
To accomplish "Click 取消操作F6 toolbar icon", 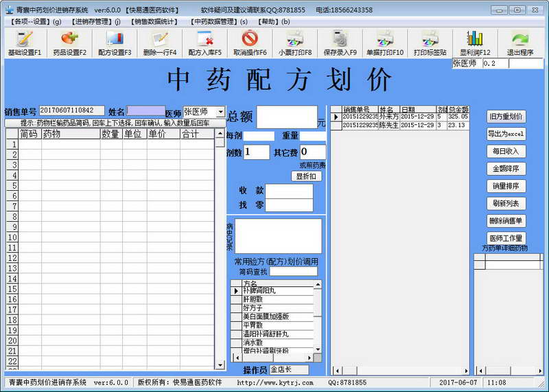I will click(x=250, y=43).
